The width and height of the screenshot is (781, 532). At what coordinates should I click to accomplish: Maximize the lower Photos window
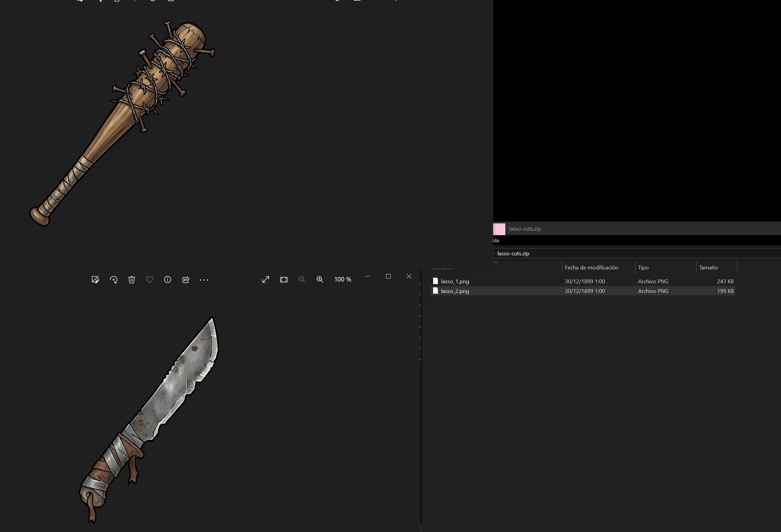tap(388, 276)
